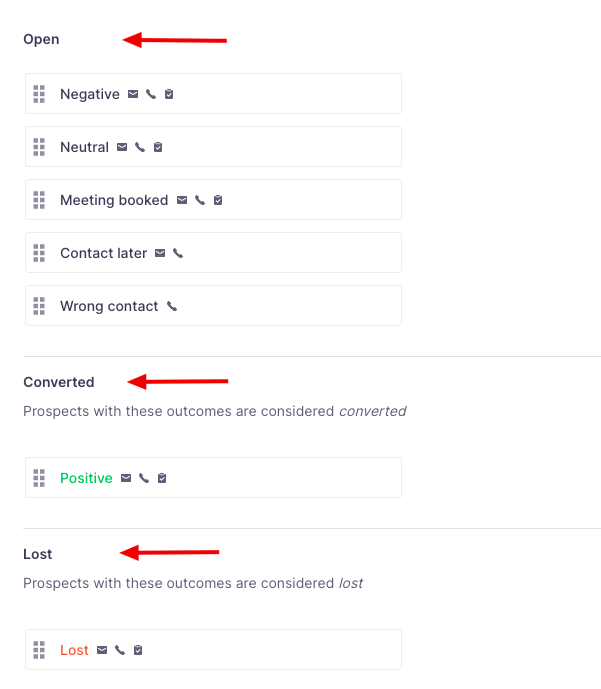Screen dimensions: 601x689
Task: Click the phone icon on Lost outcome
Action: point(120,650)
